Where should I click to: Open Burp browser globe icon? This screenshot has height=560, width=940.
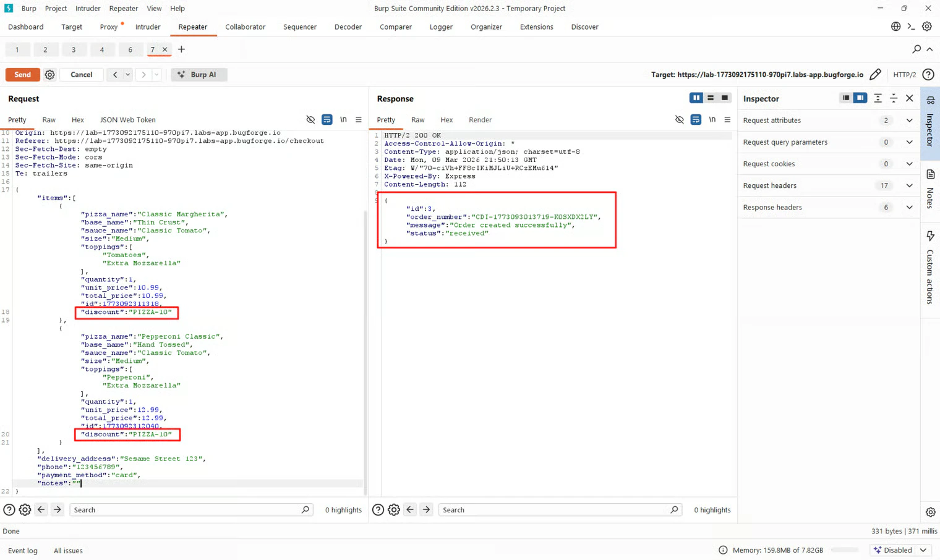point(895,27)
